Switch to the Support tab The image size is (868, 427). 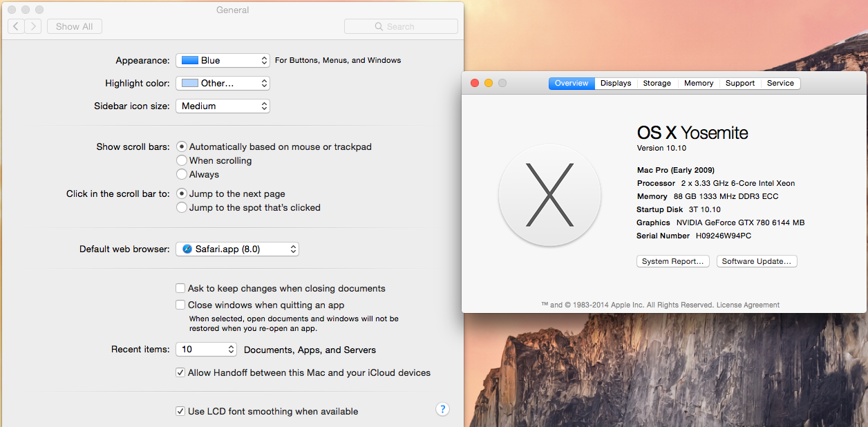[x=740, y=83]
